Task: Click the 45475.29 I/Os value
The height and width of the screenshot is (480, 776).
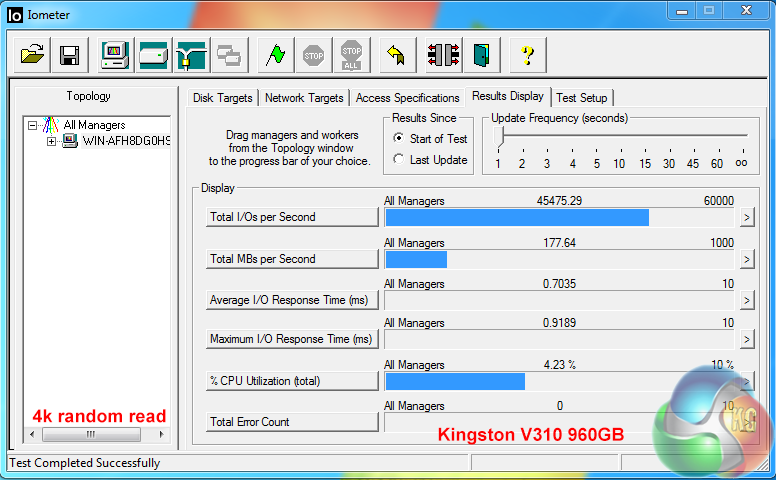Action: 559,201
